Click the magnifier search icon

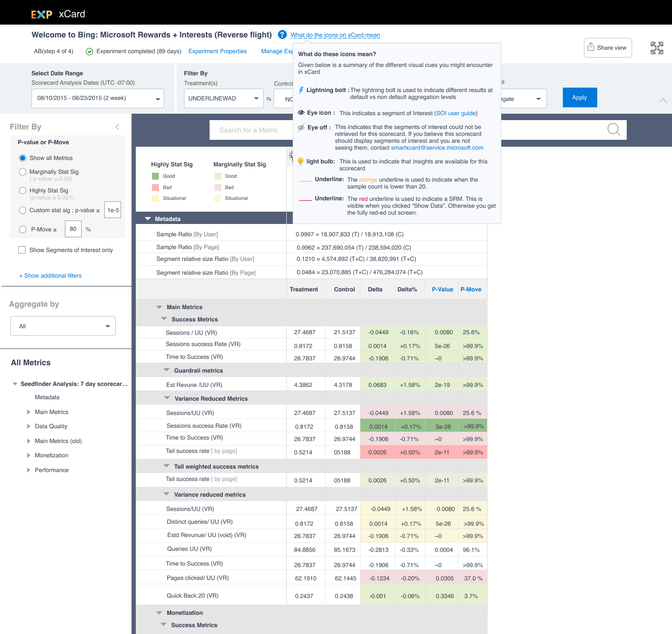coord(613,129)
